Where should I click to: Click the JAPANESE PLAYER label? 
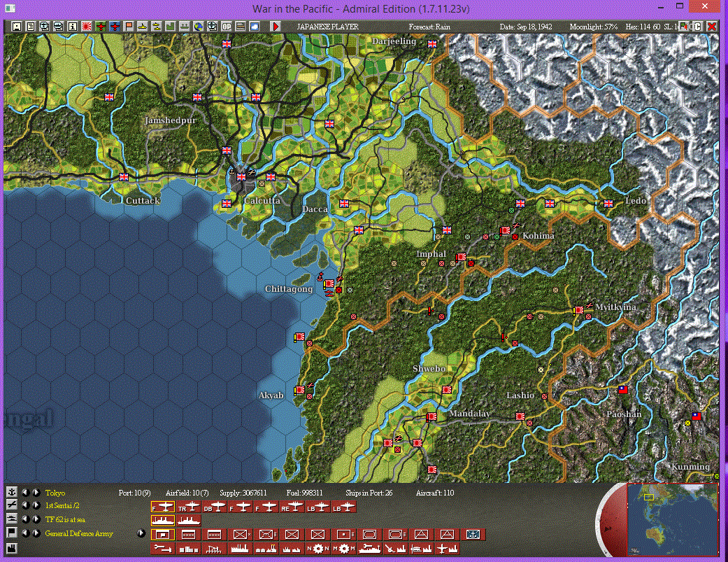click(x=328, y=27)
